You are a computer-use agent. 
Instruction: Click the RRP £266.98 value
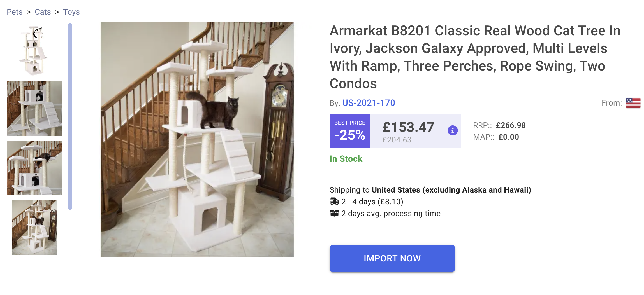511,125
